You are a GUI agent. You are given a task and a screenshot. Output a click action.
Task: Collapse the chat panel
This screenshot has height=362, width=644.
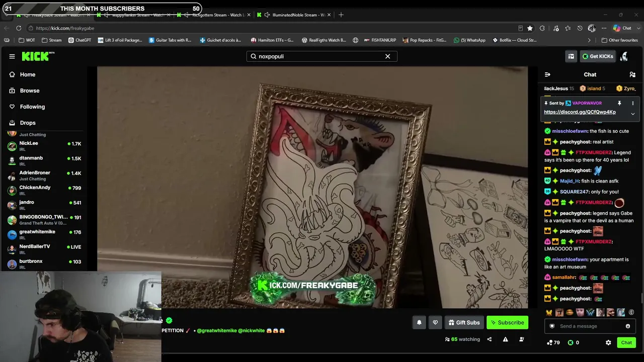[547, 74]
